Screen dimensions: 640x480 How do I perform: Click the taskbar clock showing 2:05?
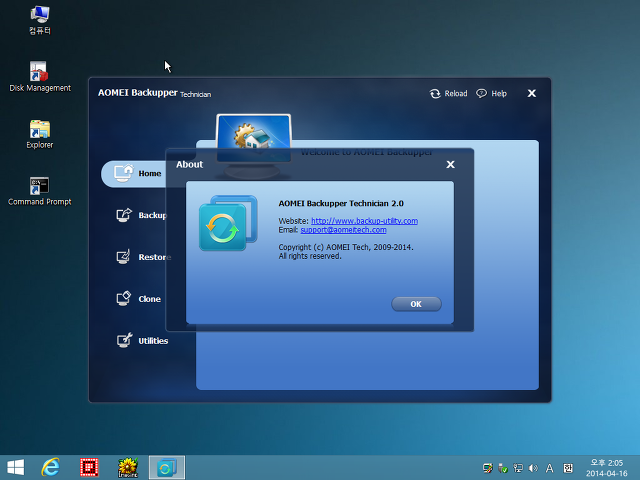607,468
